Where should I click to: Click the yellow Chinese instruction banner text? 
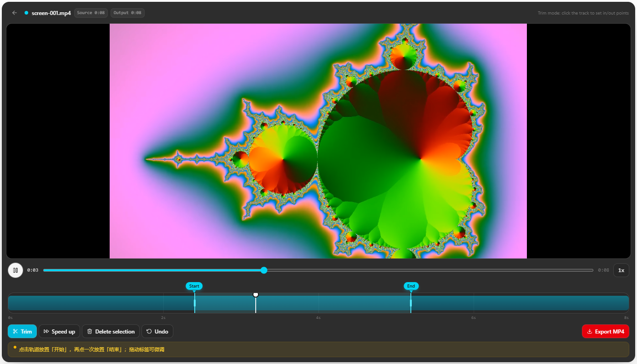[91, 349]
